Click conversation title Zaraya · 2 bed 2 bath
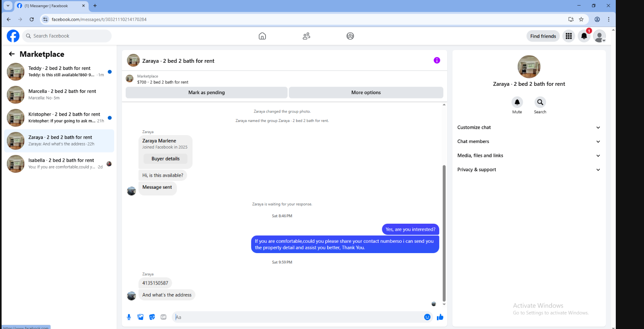 [178, 61]
